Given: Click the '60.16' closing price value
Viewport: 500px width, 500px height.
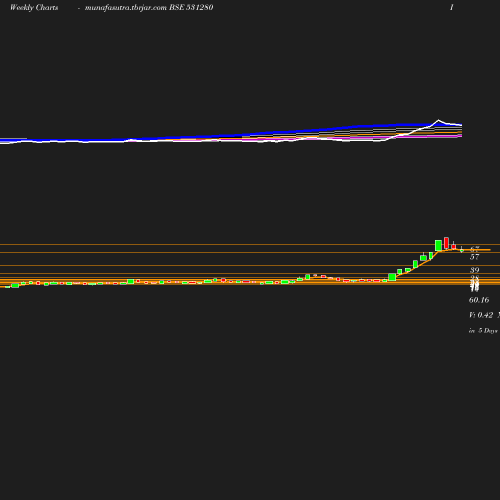Looking at the screenshot, I should (x=479, y=300).
